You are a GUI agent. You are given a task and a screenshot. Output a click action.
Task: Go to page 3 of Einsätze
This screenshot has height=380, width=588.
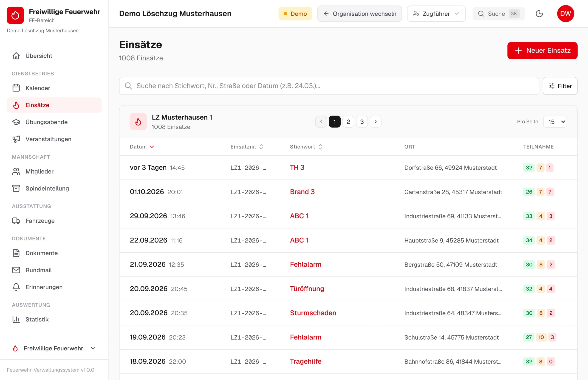362,122
